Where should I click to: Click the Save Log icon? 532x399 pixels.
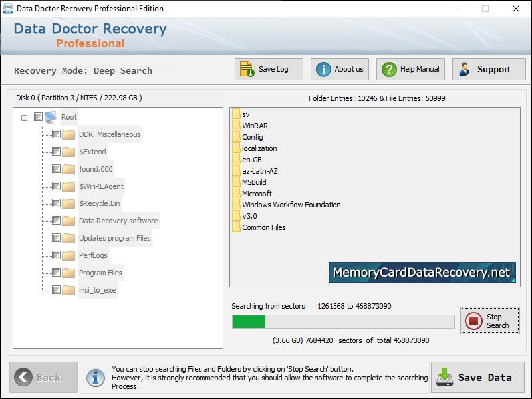point(246,68)
